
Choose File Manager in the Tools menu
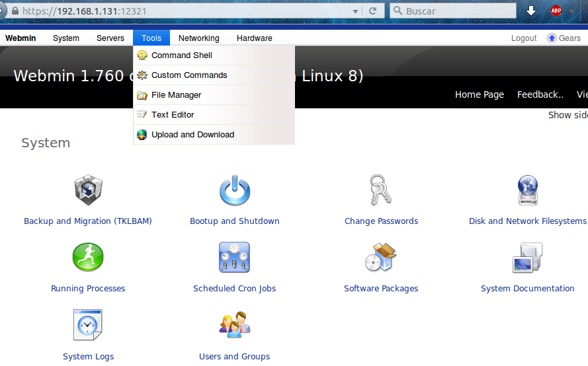point(176,95)
